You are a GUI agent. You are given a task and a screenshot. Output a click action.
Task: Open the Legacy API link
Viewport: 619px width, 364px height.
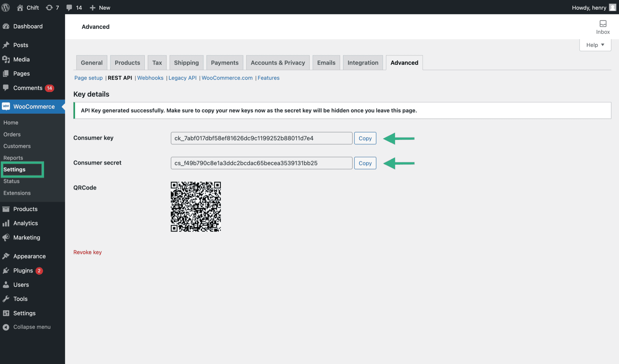[x=183, y=78]
